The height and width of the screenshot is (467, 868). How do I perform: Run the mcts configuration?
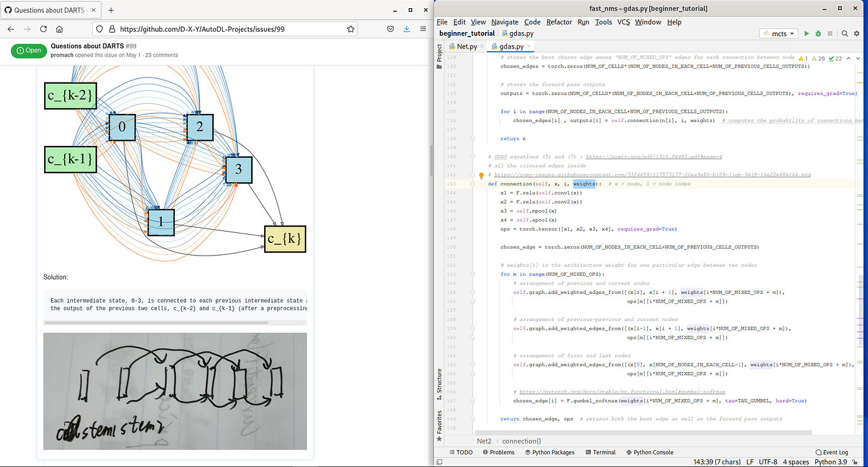point(806,33)
